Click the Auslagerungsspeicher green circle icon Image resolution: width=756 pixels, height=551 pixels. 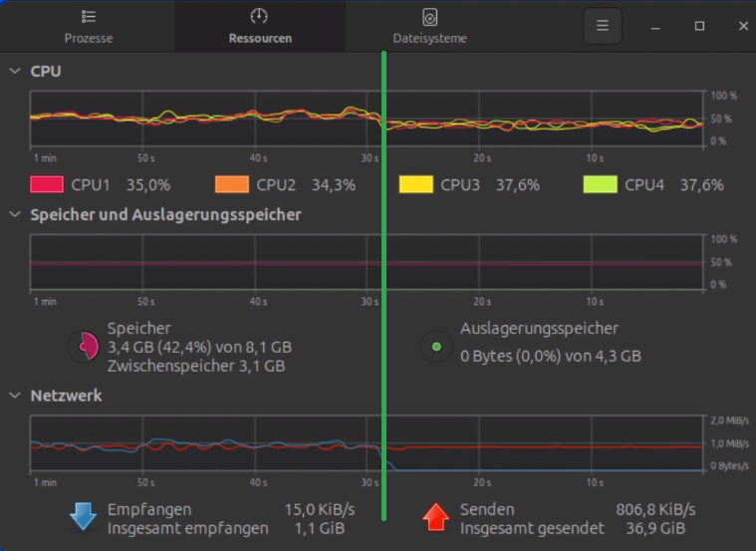[x=435, y=347]
